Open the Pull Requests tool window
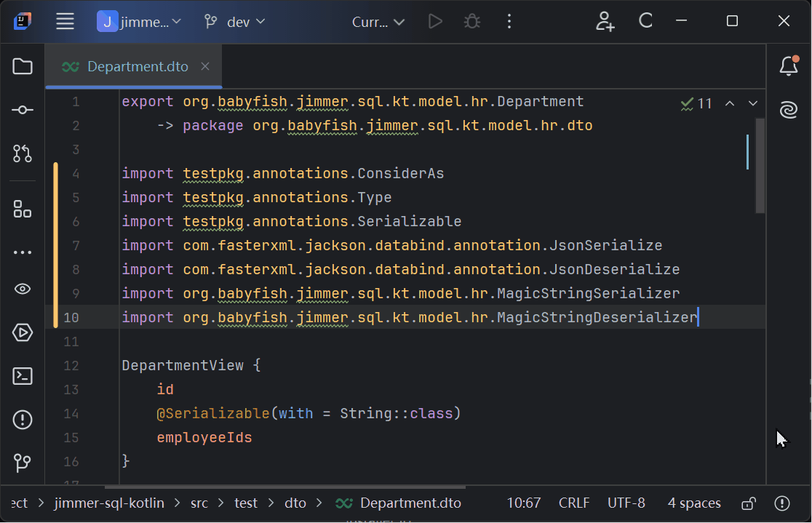The width and height of the screenshot is (812, 523). tap(22, 153)
